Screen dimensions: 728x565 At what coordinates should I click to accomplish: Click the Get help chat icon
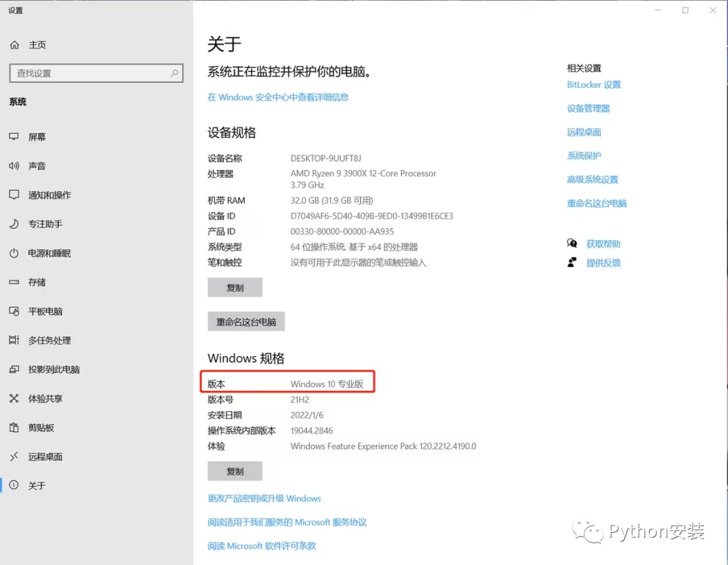[x=572, y=243]
